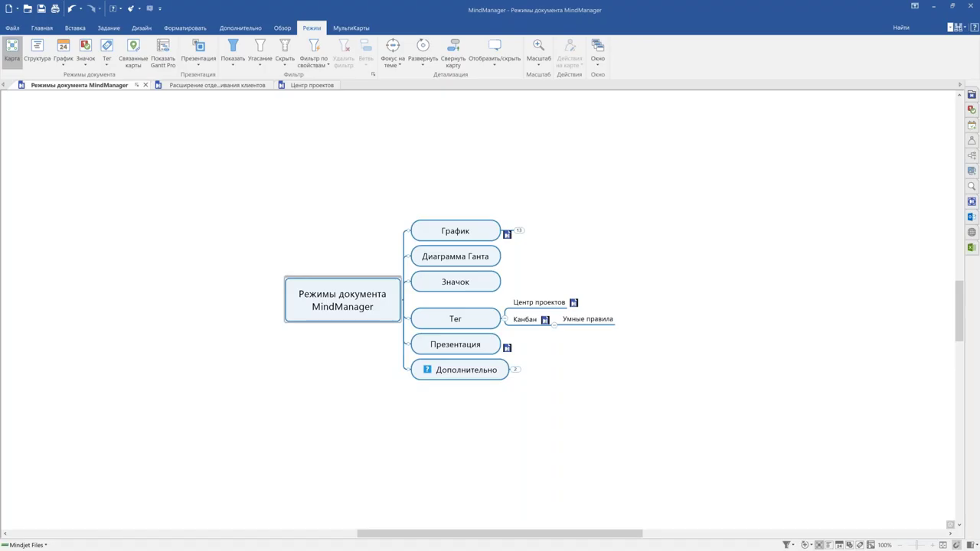Click the Окно windows icon
980x551 pixels.
pos(598,46)
